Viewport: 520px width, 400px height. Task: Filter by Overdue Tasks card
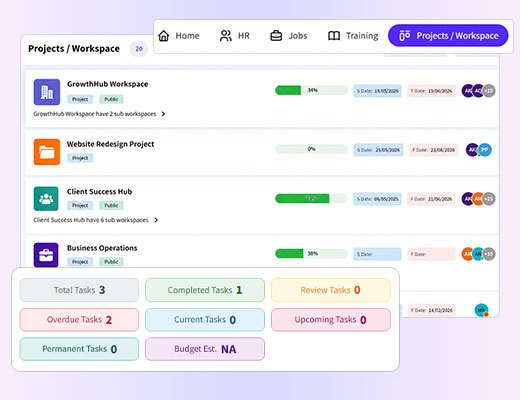[79, 320]
